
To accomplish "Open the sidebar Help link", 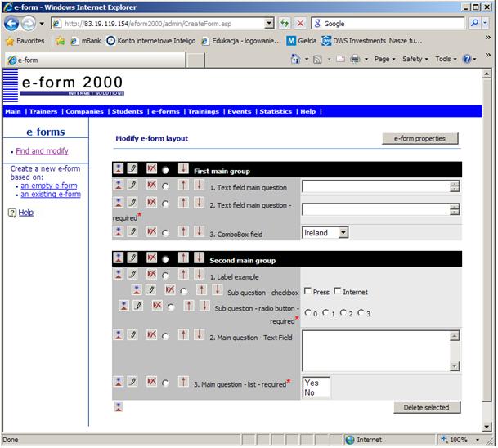I will [26, 213].
